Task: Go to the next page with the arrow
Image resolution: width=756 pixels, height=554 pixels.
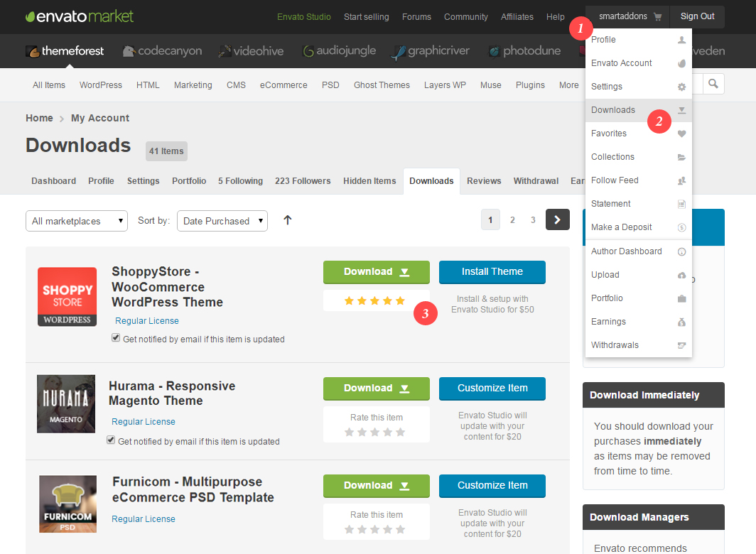Action: (557, 220)
